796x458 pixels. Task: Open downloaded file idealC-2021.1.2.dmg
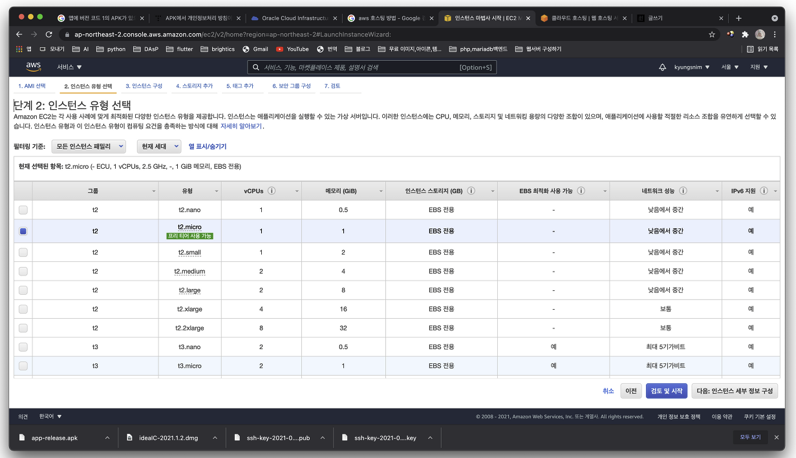click(x=168, y=438)
